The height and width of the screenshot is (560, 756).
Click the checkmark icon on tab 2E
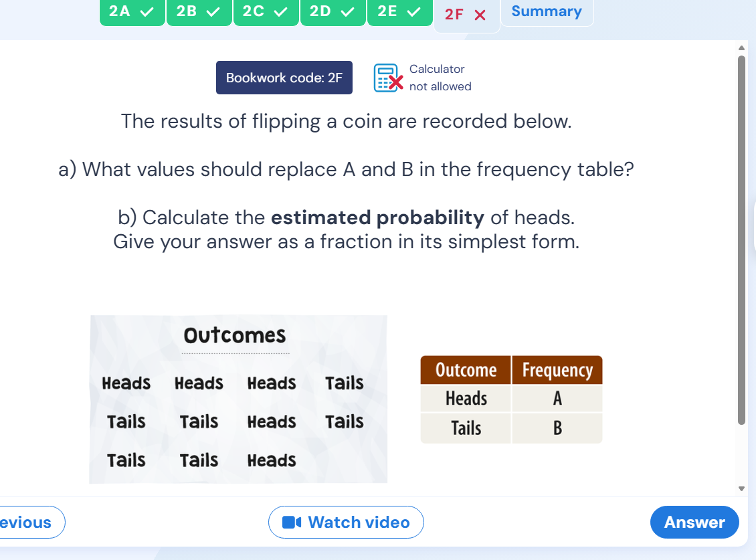415,11
